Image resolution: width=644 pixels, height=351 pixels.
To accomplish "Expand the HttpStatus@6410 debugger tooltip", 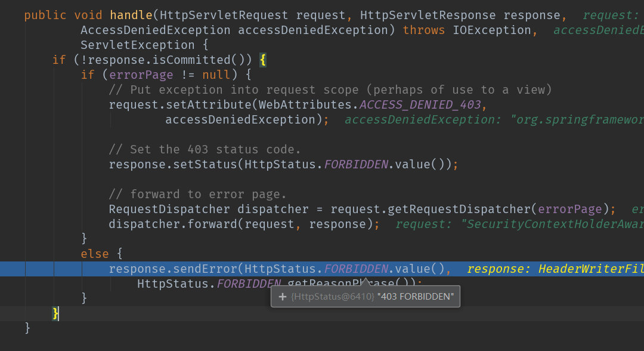I will point(282,297).
